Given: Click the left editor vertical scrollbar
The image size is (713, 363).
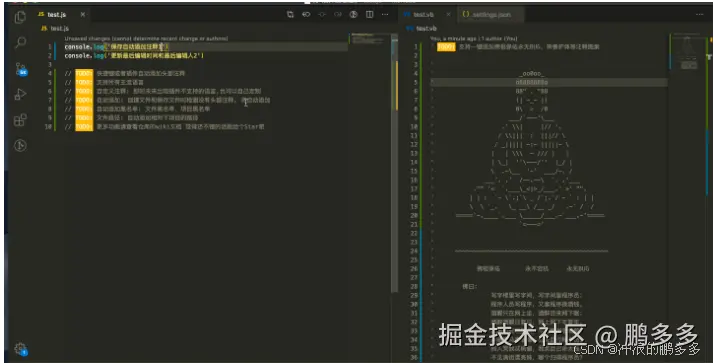Looking at the screenshot, I should 394,164.
